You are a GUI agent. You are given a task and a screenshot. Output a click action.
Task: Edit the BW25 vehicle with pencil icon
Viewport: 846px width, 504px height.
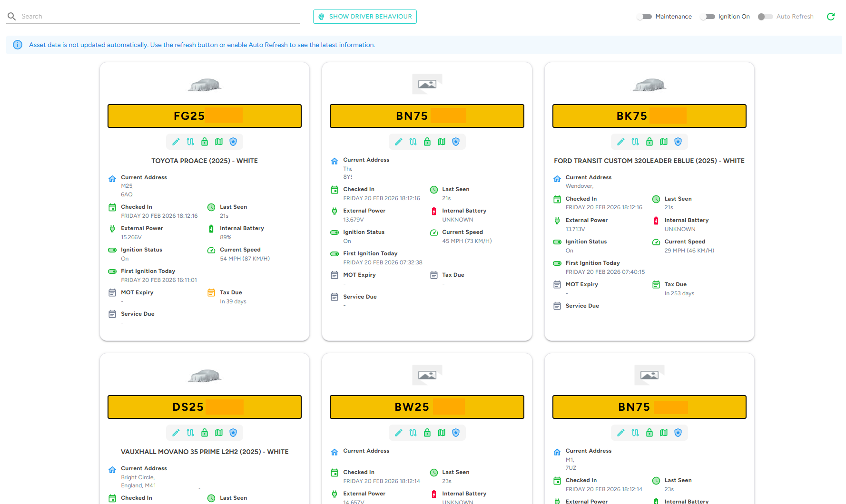399,433
